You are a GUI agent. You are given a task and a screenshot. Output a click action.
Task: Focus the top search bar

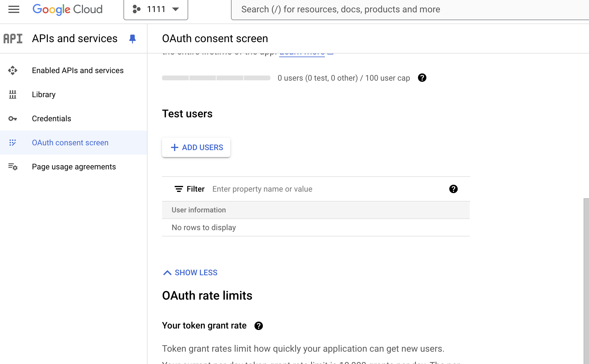(340, 9)
